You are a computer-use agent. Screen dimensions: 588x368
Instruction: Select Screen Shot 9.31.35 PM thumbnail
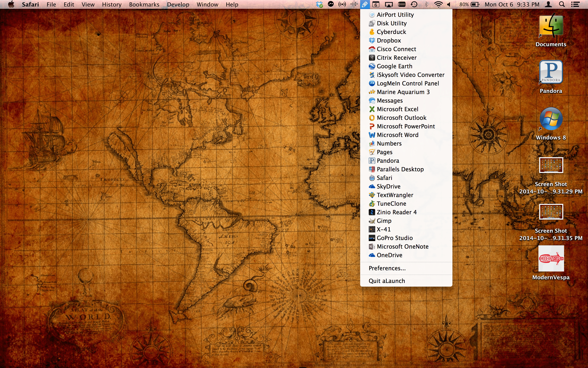[x=551, y=212]
